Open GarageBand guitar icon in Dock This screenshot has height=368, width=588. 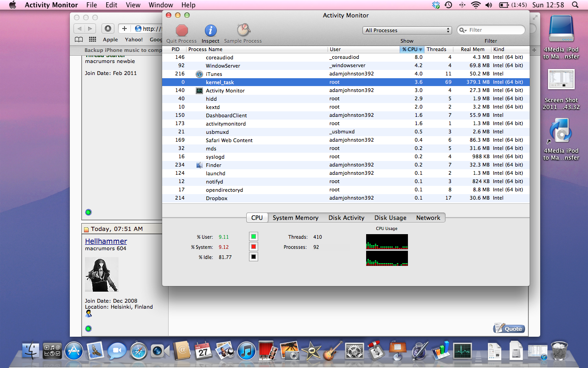(x=333, y=351)
